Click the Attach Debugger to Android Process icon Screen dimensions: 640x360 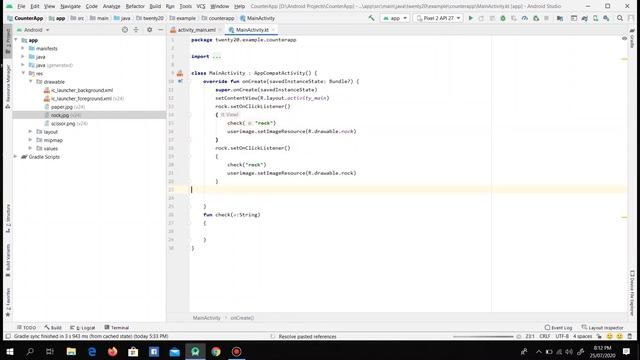536,18
